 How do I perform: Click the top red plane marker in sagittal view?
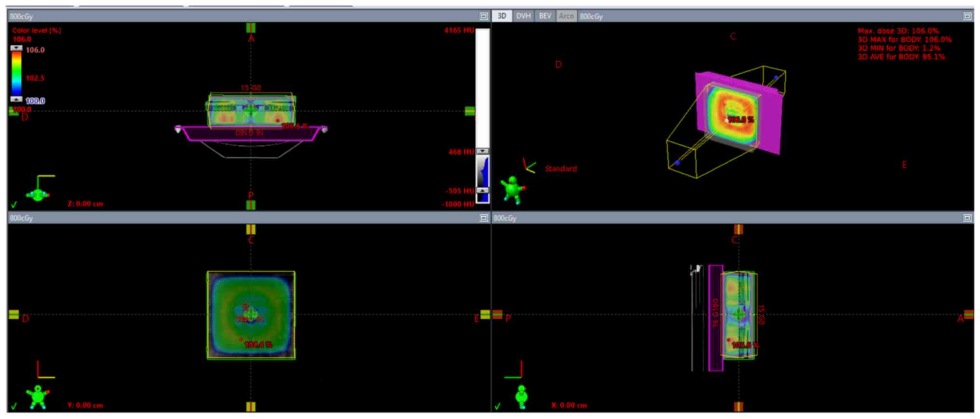click(738, 229)
